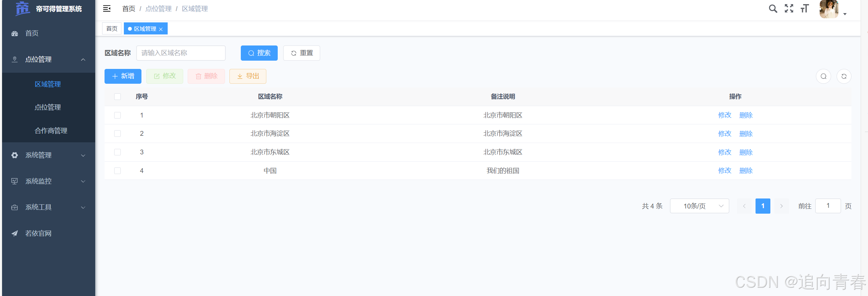Click the 操作 column header
Image resolution: width=868 pixels, height=296 pixels.
coord(735,96)
